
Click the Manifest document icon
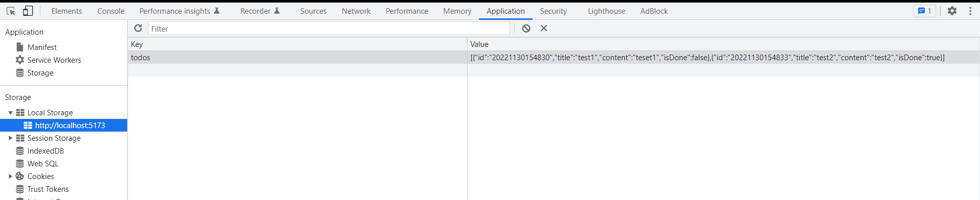pos(20,47)
